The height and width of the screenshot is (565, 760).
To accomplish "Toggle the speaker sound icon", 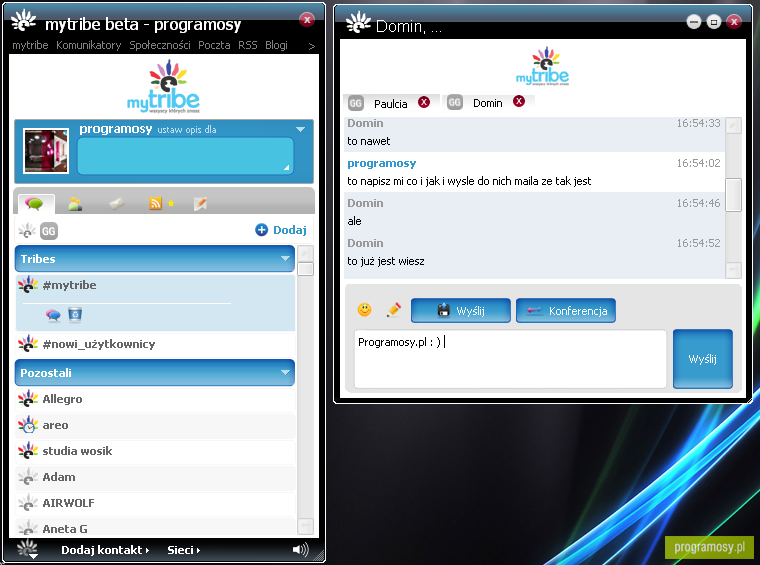I will pyautogui.click(x=301, y=549).
